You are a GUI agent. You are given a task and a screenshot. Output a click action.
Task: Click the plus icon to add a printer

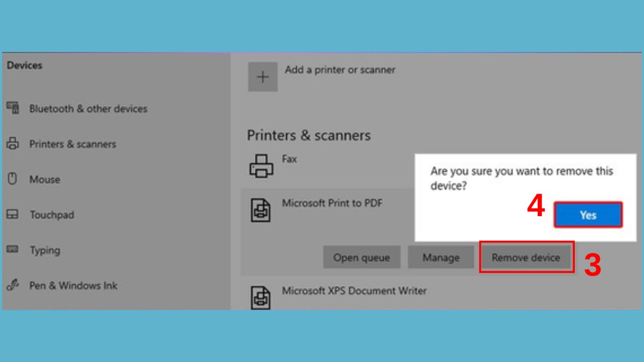[262, 76]
